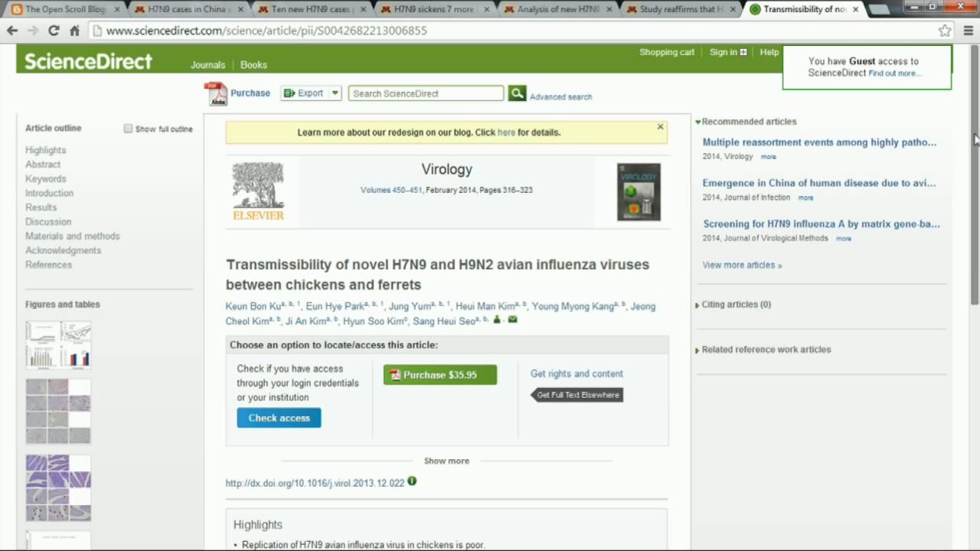This screenshot has height=551, width=980.
Task: Bookmark page with the star icon
Action: click(945, 31)
